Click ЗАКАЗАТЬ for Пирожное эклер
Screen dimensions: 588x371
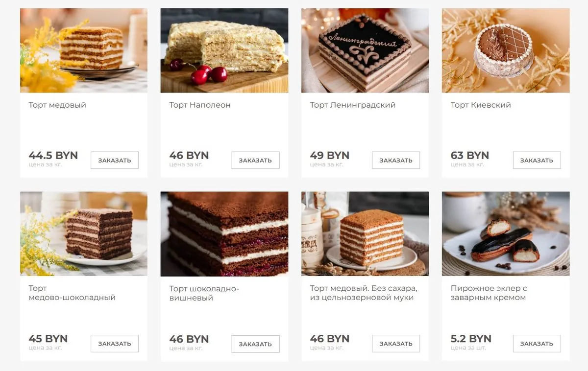coord(537,344)
